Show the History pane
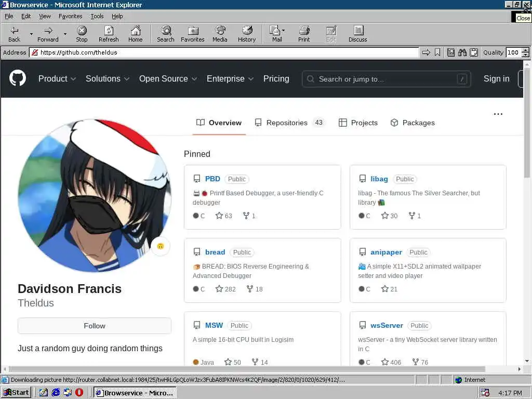The height and width of the screenshot is (399, 532). [x=247, y=34]
